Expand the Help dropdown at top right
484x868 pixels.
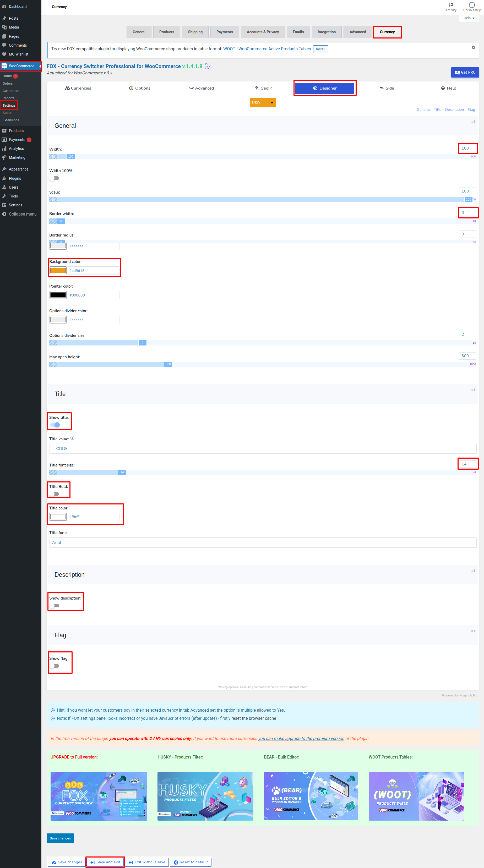(469, 18)
